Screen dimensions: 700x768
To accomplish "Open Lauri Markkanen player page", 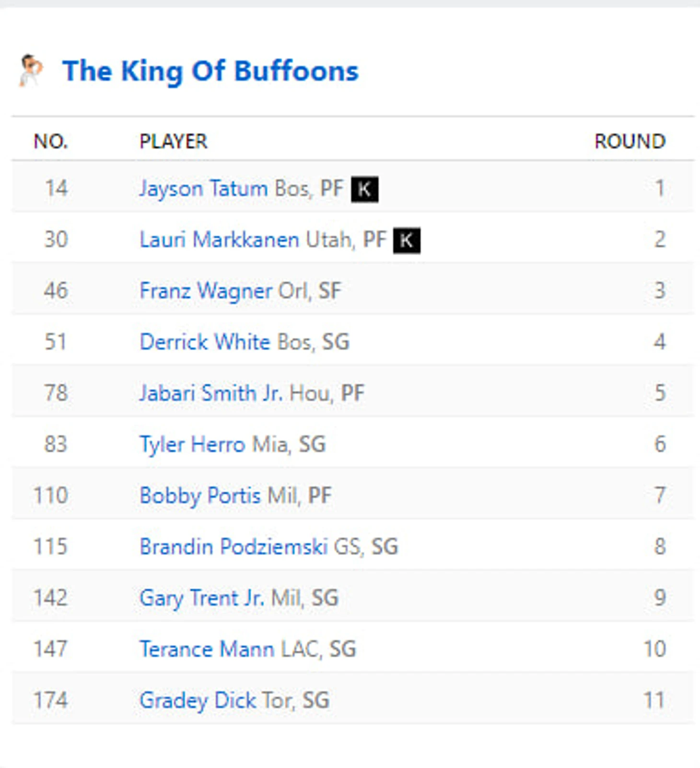I will [219, 239].
